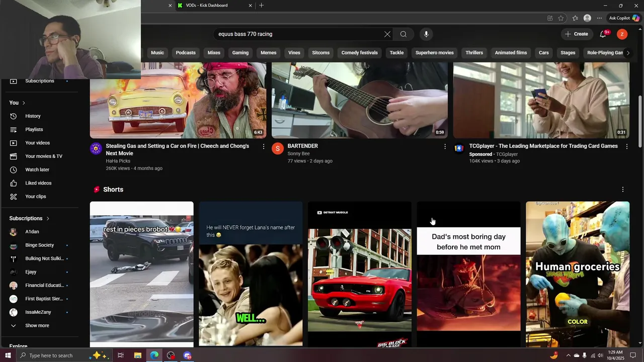Screen dimensions: 644x362
Task: Select the Animated films chip
Action: (511, 53)
